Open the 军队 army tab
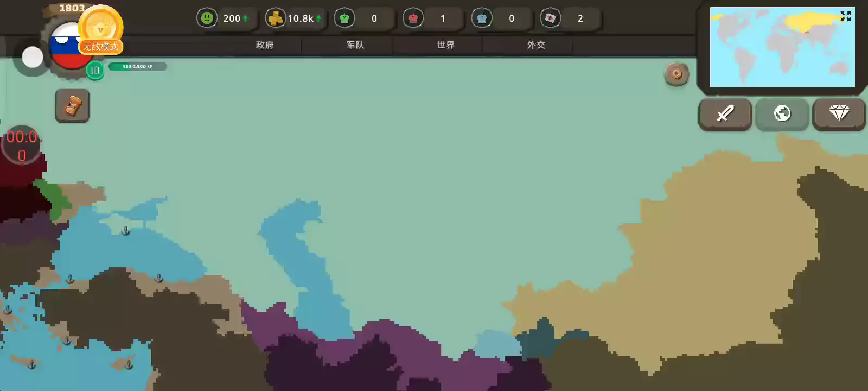The image size is (868, 391). (x=355, y=45)
